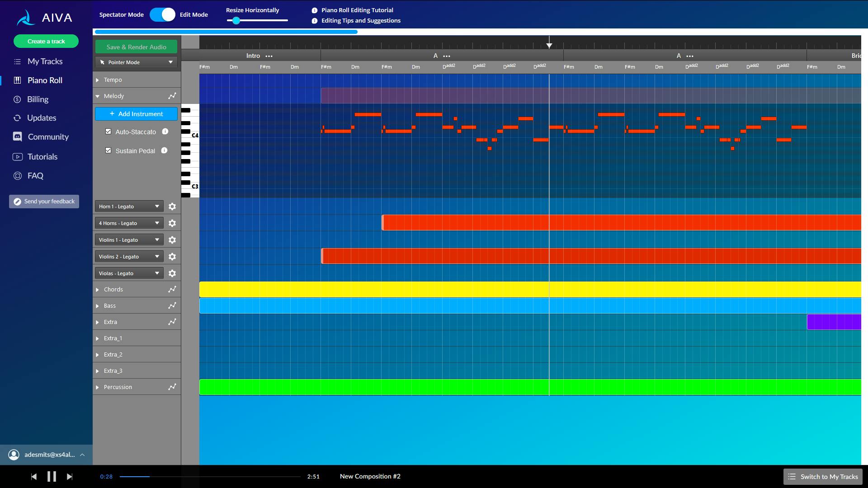Go to My Tracks in the sidebar
The height and width of the screenshot is (488, 868).
point(45,61)
